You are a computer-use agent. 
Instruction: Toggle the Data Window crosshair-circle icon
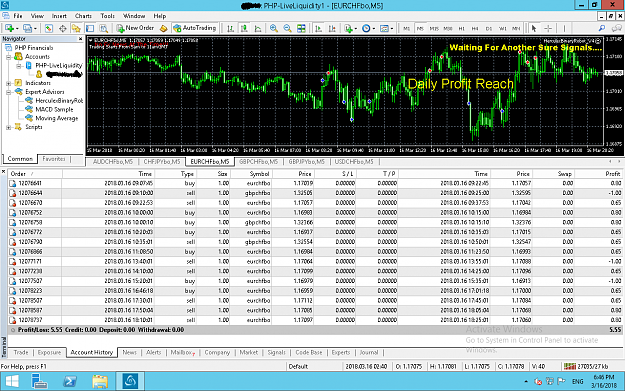pos(63,28)
